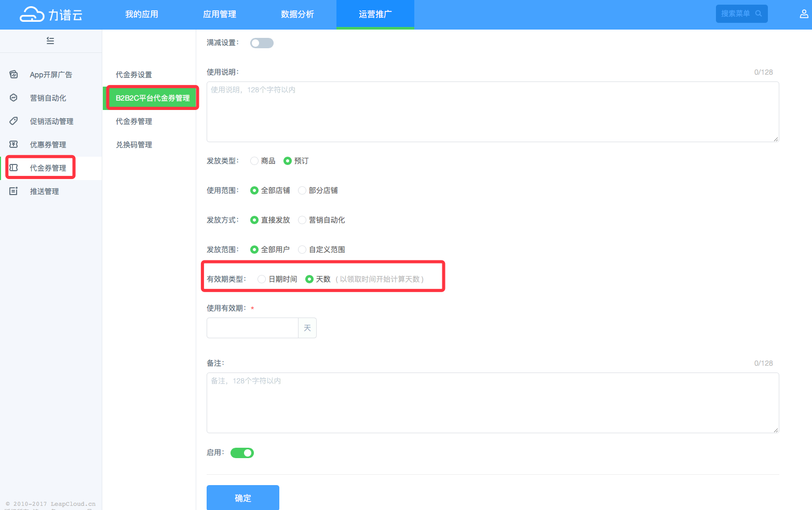Image resolution: width=812 pixels, height=510 pixels.
Task: Open App开屏广告 in the sidebar
Action: click(x=51, y=75)
